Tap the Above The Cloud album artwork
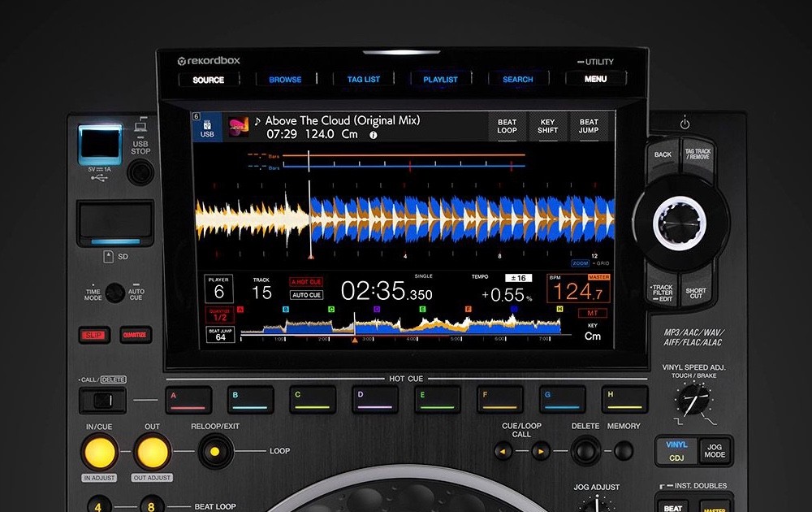Screen dimensions: 812x512 [x=238, y=127]
